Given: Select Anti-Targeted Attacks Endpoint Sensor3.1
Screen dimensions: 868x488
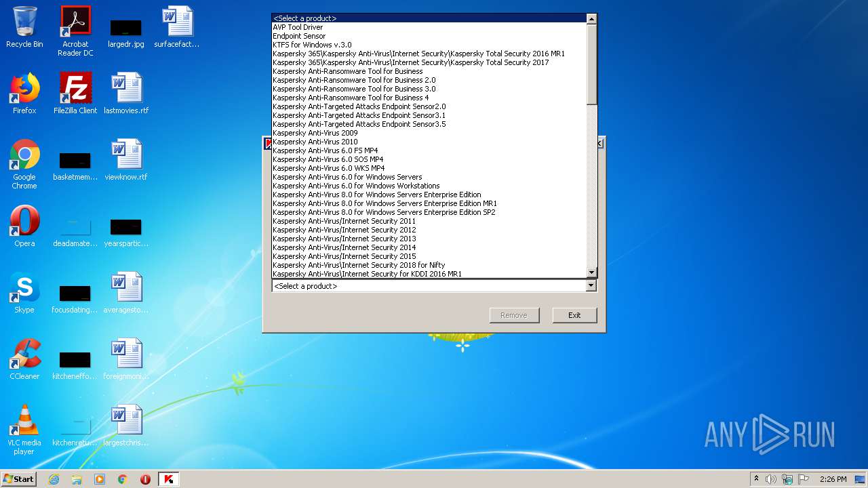Looking at the screenshot, I should 429,115.
